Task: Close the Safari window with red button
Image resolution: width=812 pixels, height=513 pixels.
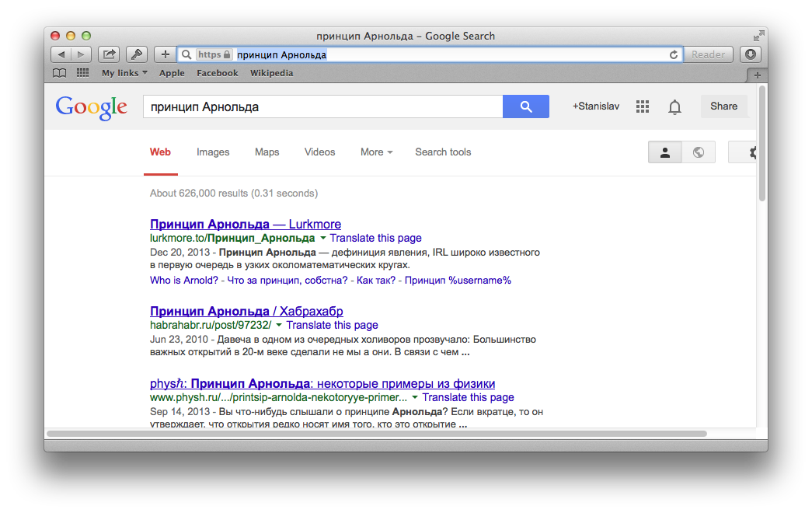Action: (x=55, y=36)
